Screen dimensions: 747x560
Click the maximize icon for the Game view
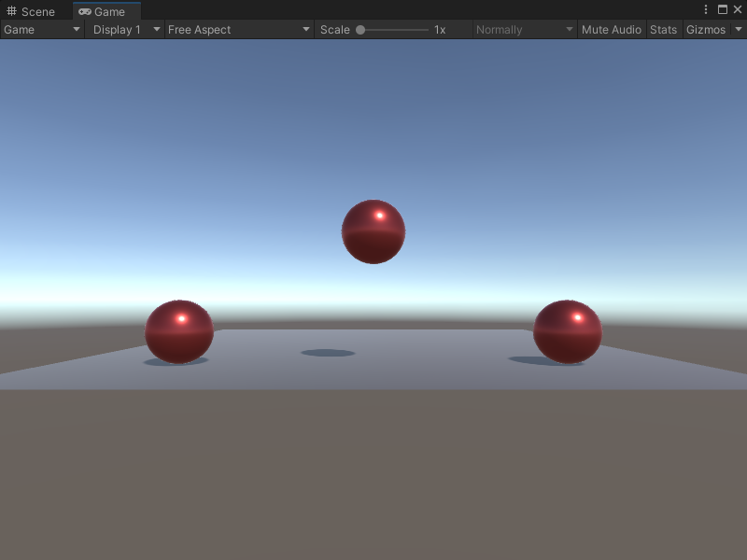click(x=722, y=7)
